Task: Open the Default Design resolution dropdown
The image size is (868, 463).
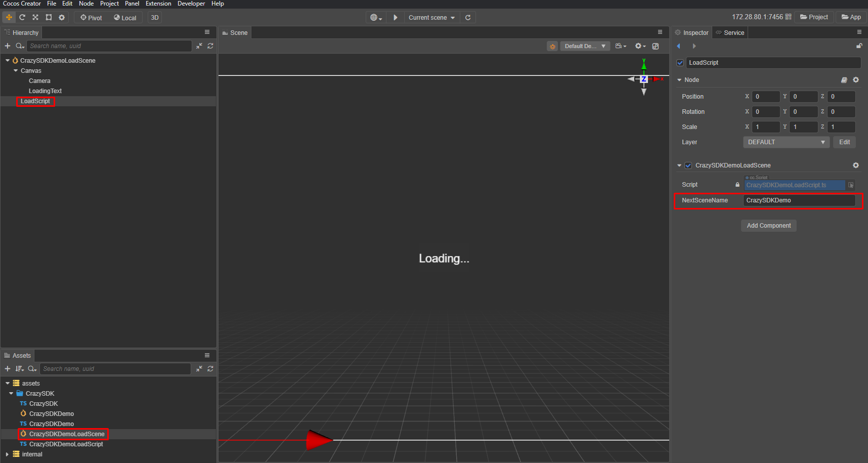Action: [585, 46]
